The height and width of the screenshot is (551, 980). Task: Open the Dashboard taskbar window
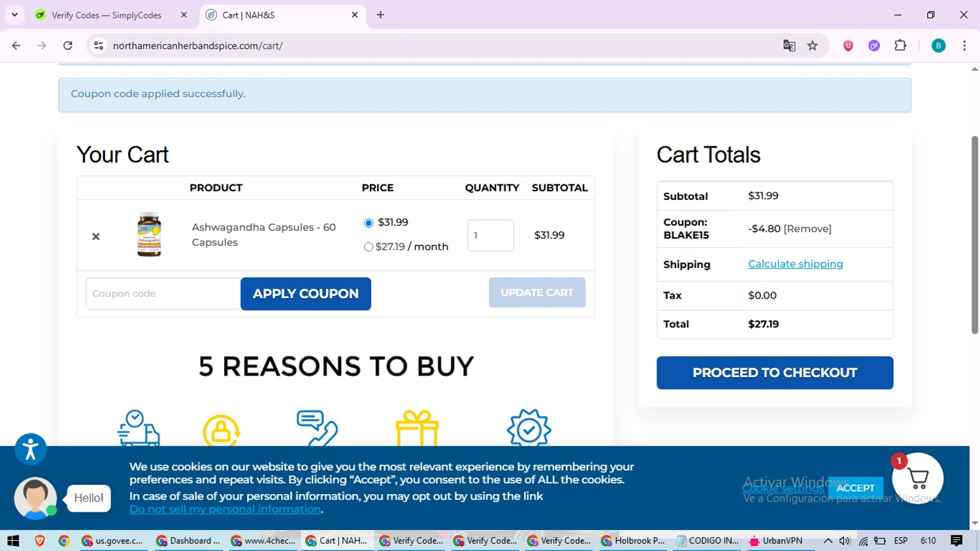click(189, 541)
